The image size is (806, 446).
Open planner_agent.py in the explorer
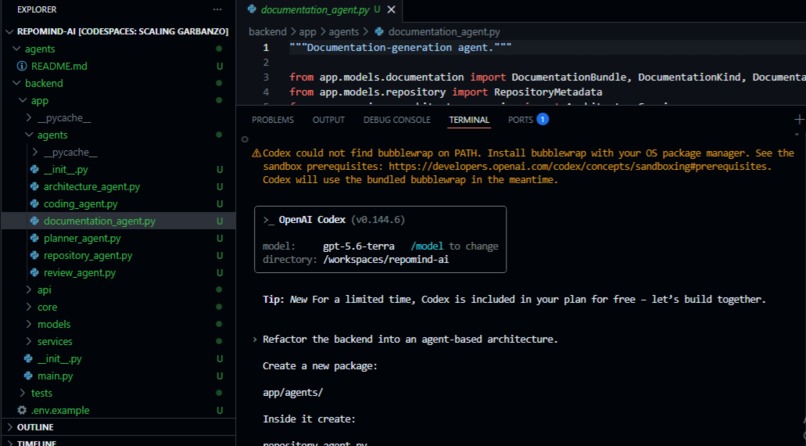[82, 238]
